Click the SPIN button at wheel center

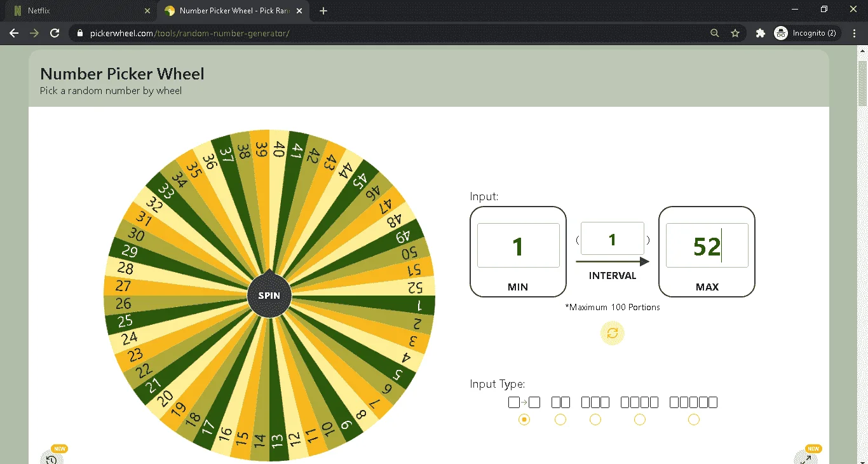[x=269, y=296]
